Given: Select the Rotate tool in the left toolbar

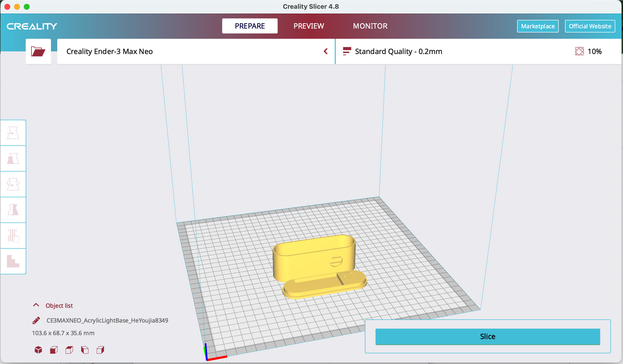Looking at the screenshot, I should tap(13, 184).
